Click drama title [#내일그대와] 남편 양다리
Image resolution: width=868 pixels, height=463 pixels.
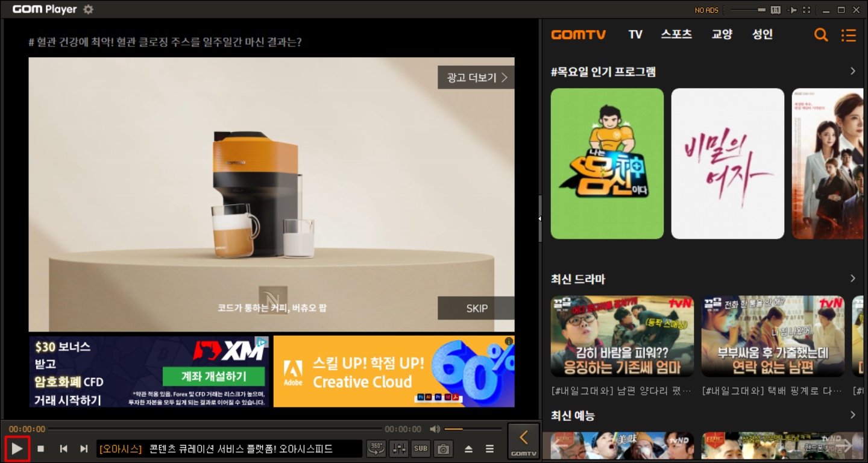pyautogui.click(x=621, y=391)
